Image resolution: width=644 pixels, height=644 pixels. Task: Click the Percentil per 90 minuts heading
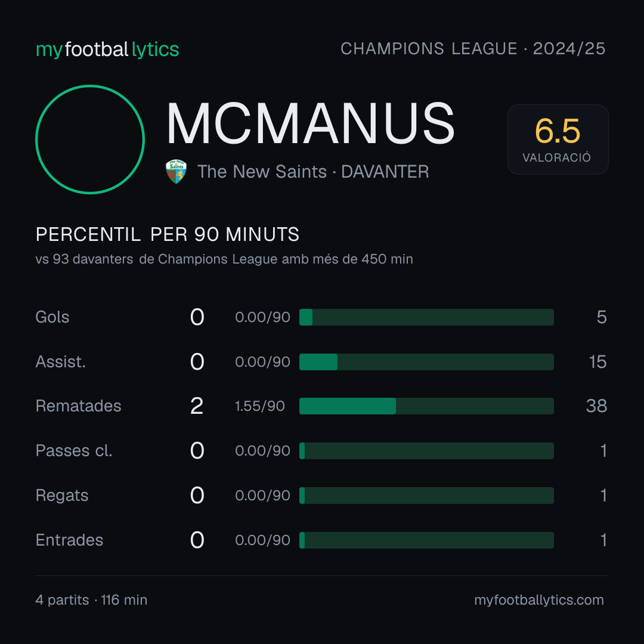[167, 234]
